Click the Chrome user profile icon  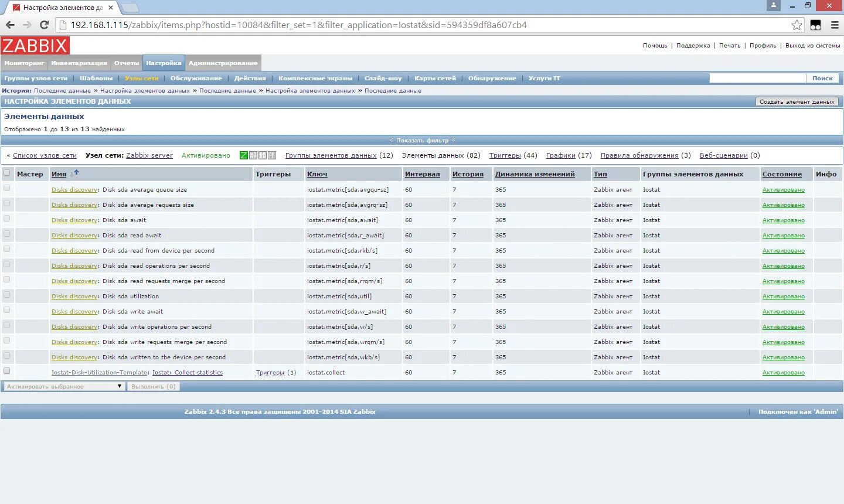(x=774, y=5)
